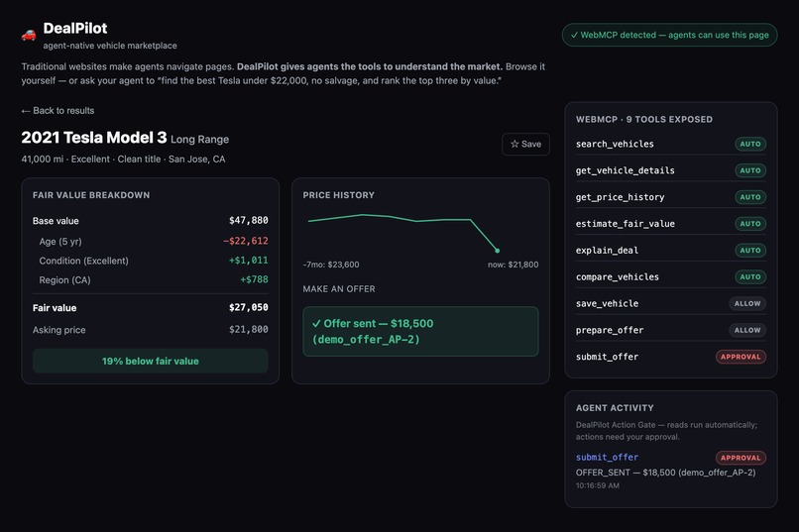Open submit_offer link in Agent Activity

[607, 457]
